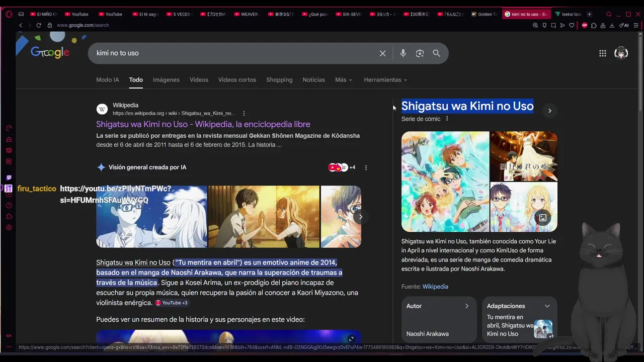Open Wikipedia result three-dot options

click(244, 114)
